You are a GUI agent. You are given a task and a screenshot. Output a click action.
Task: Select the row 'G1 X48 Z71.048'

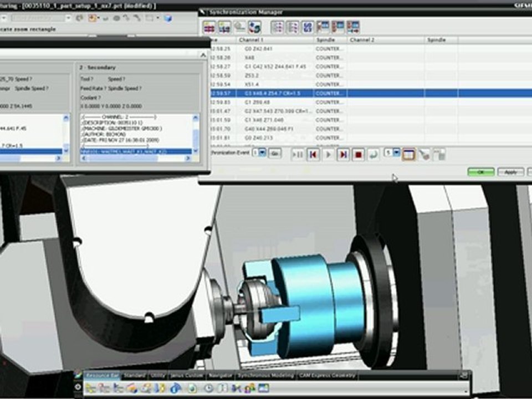pyautogui.click(x=371, y=120)
